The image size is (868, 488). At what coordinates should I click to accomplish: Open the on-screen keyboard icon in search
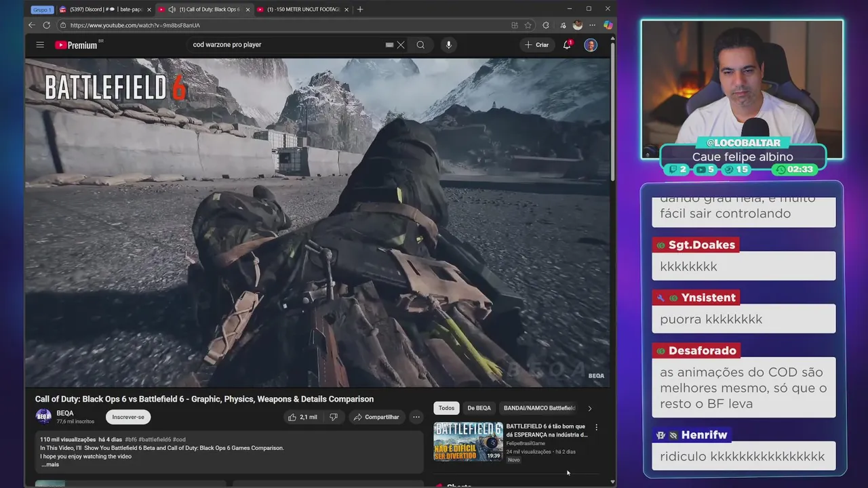(x=389, y=45)
